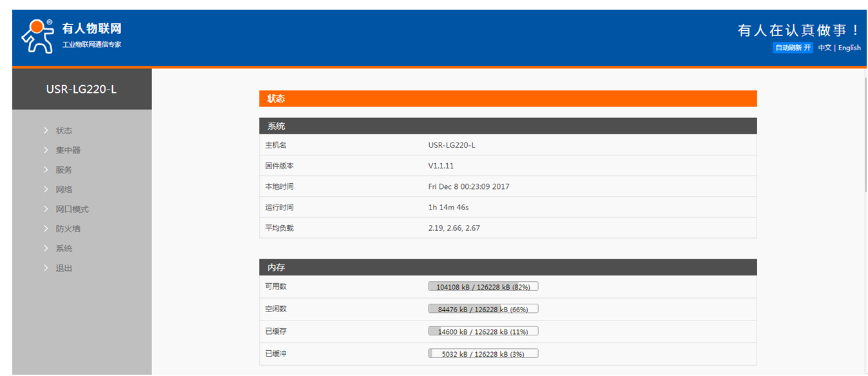
Task: Click the arrow icon beside 网口模式
Action: [46, 209]
